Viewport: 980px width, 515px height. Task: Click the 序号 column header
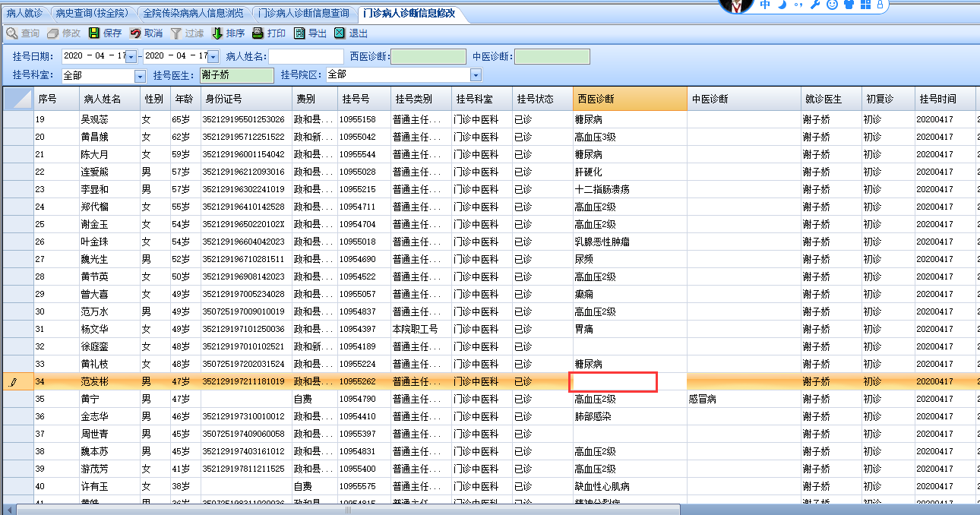pos(56,100)
